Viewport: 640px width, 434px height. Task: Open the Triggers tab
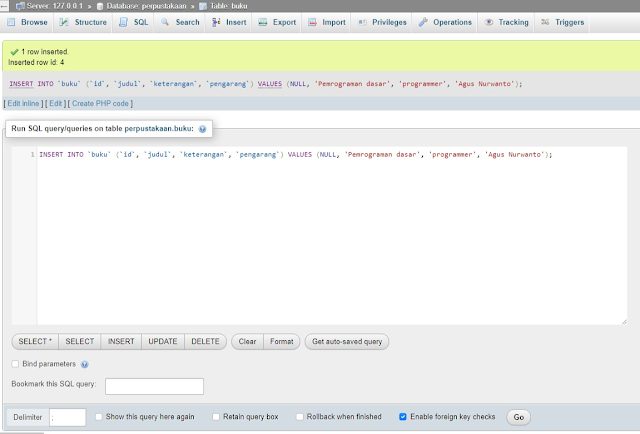(562, 22)
